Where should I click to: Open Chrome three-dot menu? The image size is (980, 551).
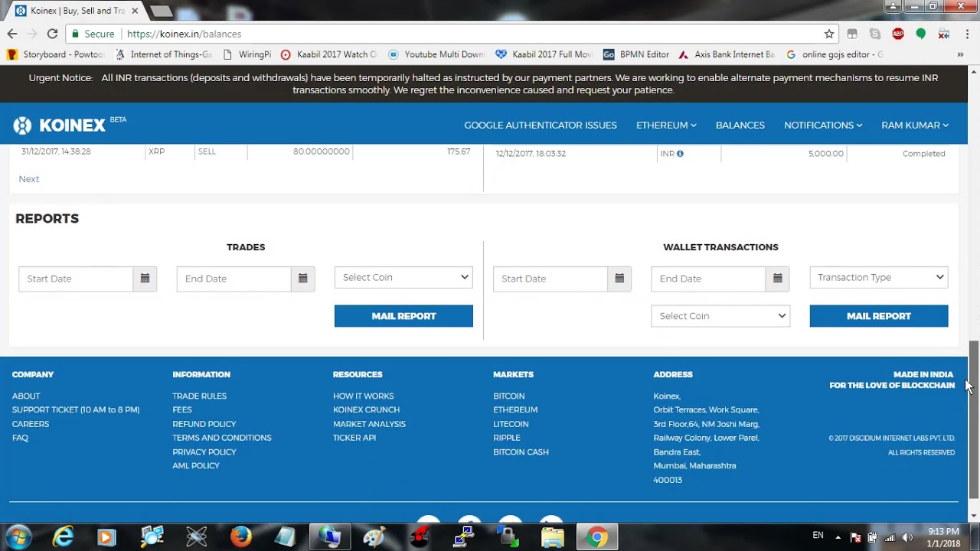[x=967, y=34]
